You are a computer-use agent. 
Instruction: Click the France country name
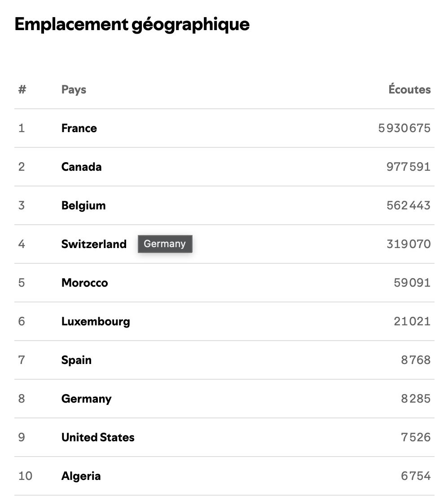coord(79,129)
